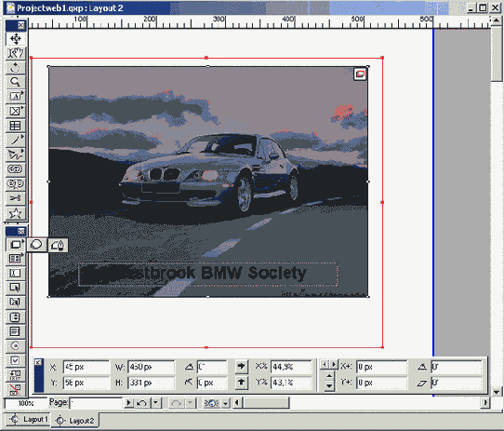The height and width of the screenshot is (431, 504).
Task: Click the W width field
Action: click(151, 367)
